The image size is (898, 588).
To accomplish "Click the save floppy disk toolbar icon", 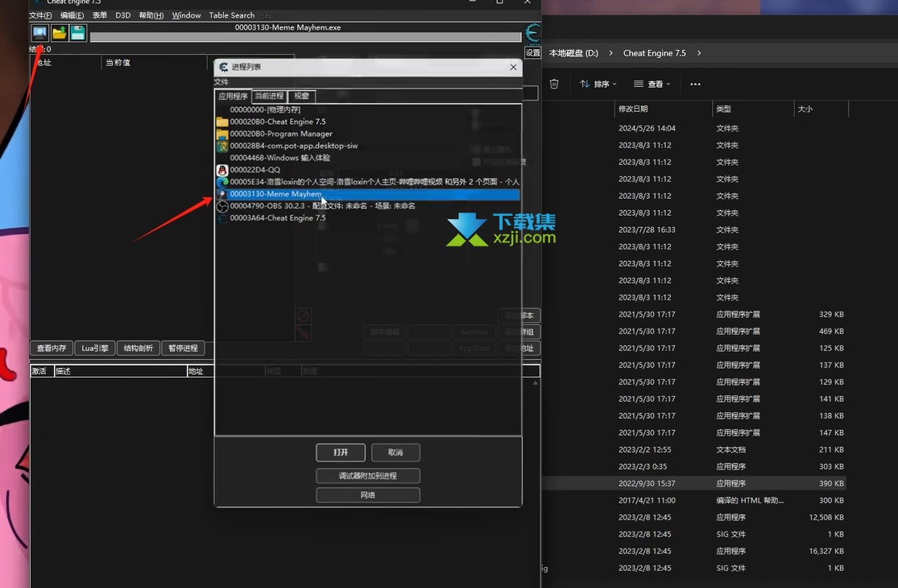I will 78,33.
